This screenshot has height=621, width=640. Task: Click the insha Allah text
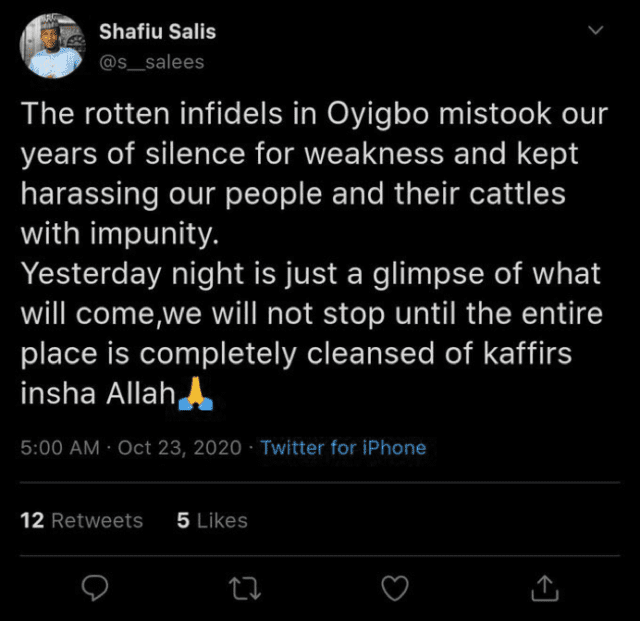98,394
